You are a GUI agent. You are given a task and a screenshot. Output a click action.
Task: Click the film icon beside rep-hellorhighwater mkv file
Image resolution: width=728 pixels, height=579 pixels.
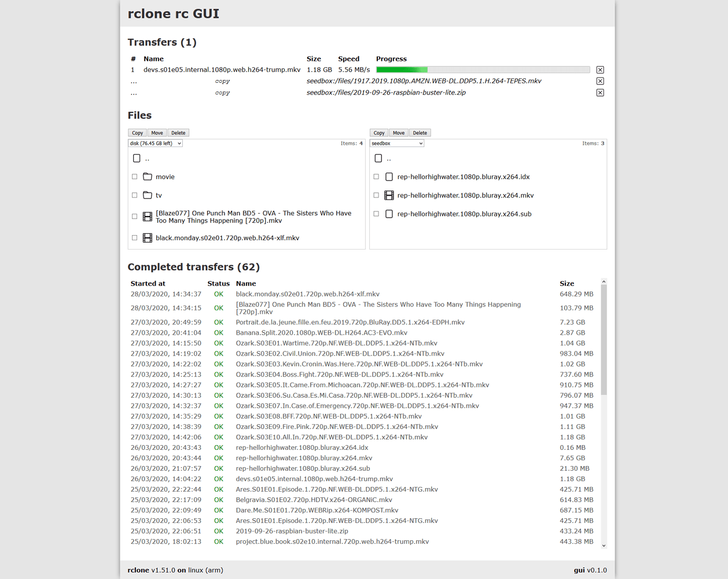(389, 195)
